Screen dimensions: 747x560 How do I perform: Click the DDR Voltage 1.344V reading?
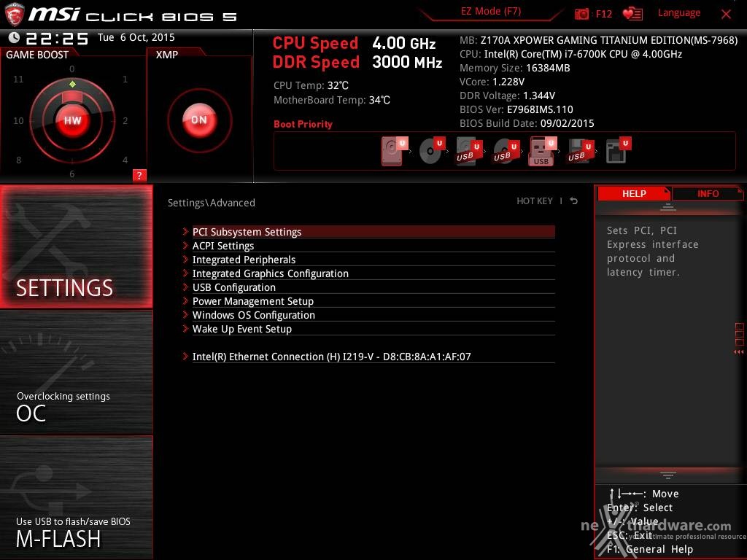(507, 96)
